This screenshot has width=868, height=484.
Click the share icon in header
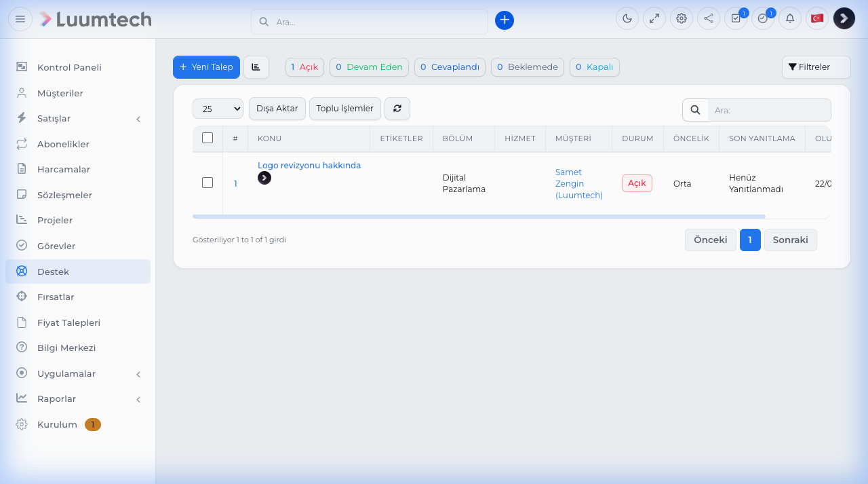click(x=709, y=18)
